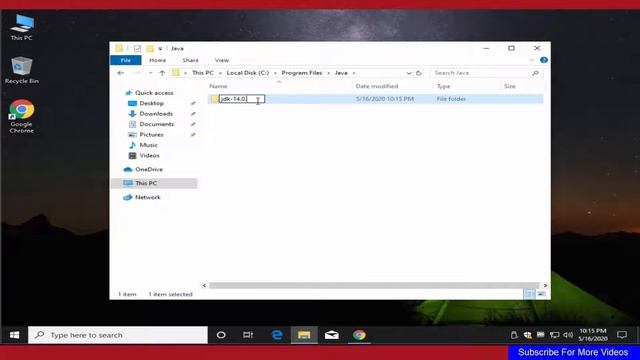
Task: Click the search magnifier in Explorer
Action: (x=535, y=73)
